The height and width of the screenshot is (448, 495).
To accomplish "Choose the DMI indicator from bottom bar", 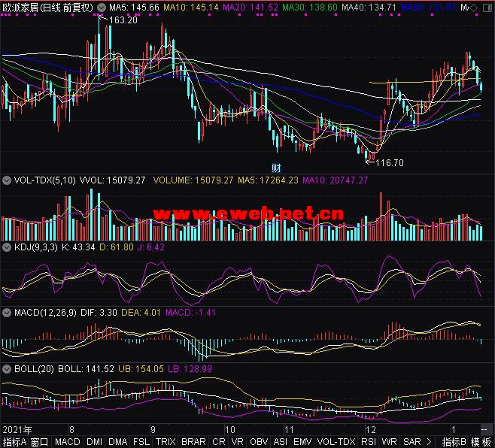I will pos(94,442).
